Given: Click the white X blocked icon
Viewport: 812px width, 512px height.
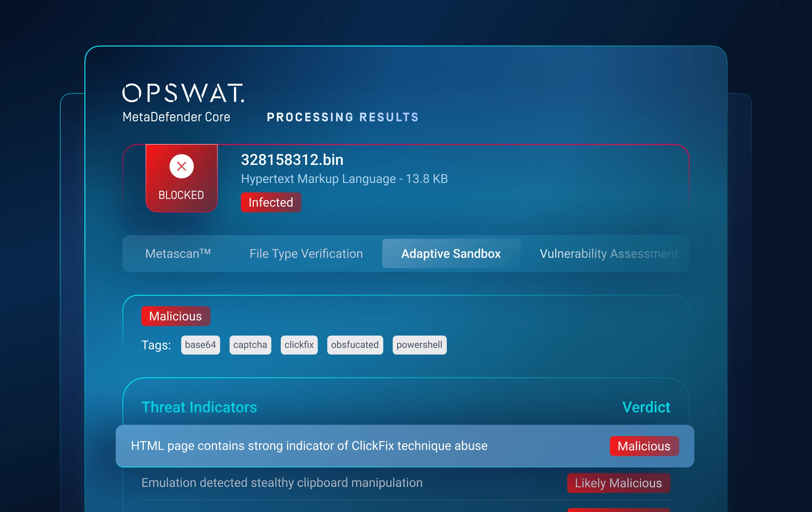Looking at the screenshot, I should [181, 166].
